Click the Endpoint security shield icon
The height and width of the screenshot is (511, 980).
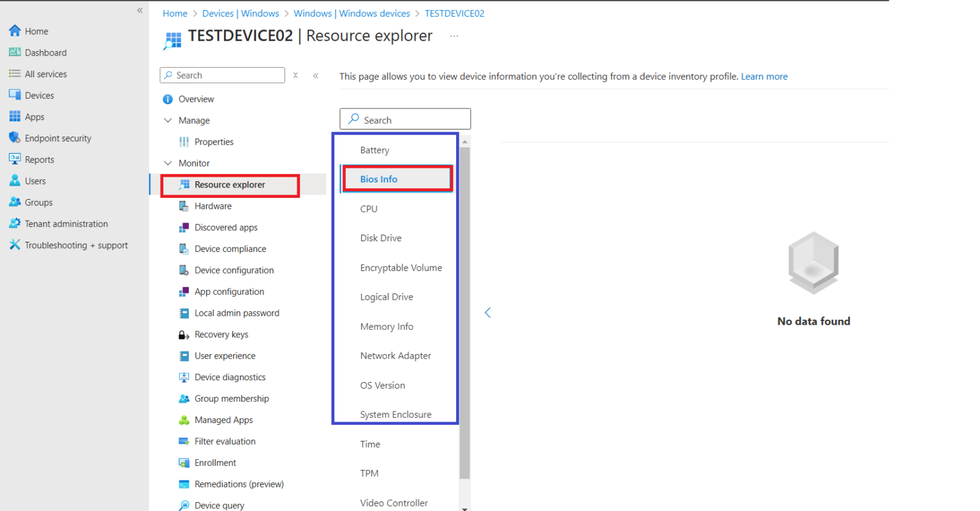(15, 138)
